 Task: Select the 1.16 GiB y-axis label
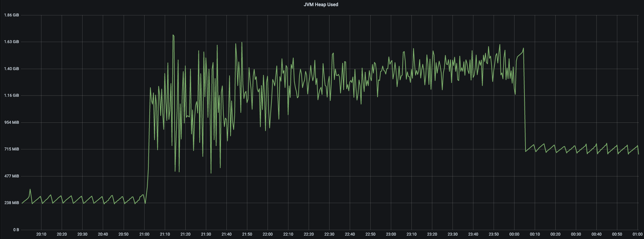(11, 95)
